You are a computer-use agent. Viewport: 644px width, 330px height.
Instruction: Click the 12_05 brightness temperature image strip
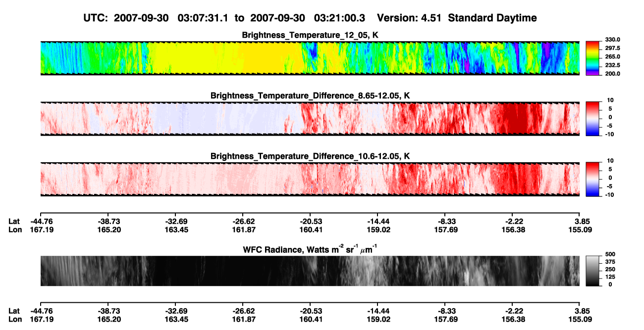pyautogui.click(x=310, y=58)
